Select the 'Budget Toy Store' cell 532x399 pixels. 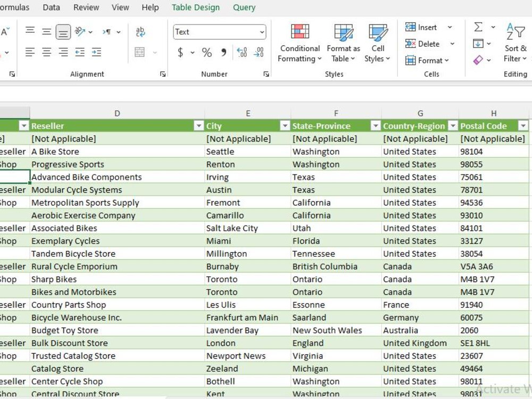[x=117, y=330]
